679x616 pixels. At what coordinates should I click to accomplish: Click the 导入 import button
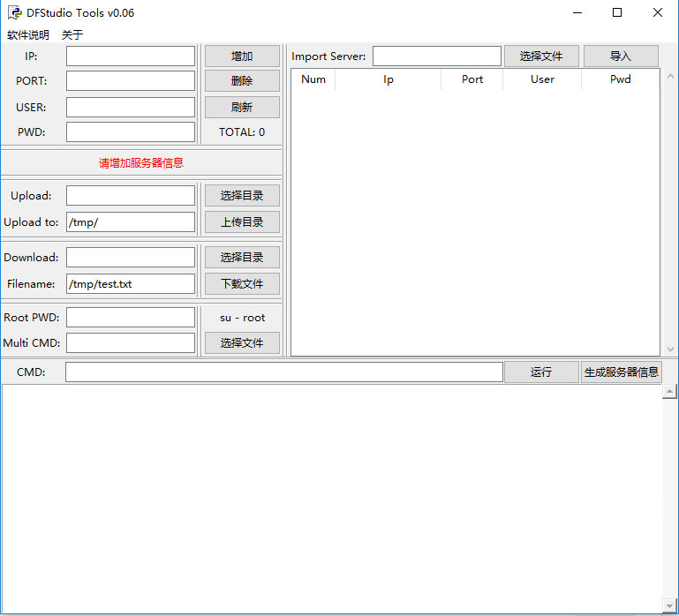[621, 56]
